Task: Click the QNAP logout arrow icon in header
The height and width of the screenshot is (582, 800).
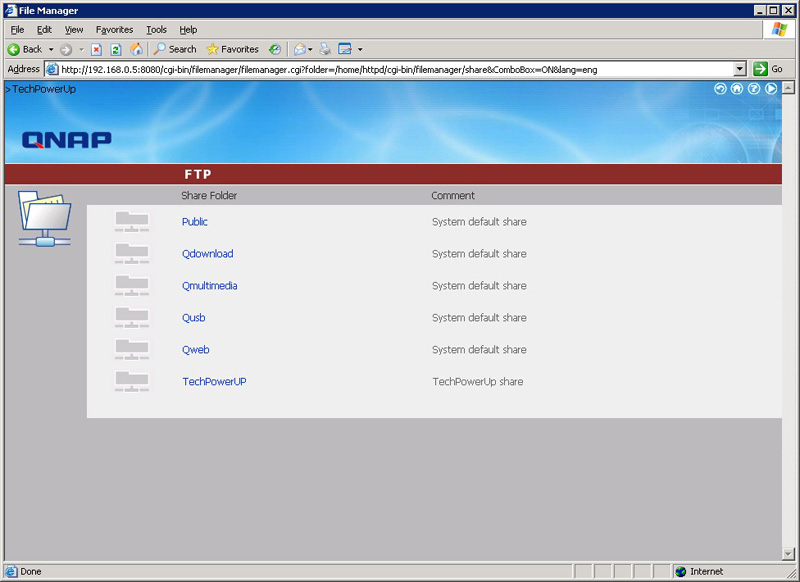Action: click(x=771, y=89)
